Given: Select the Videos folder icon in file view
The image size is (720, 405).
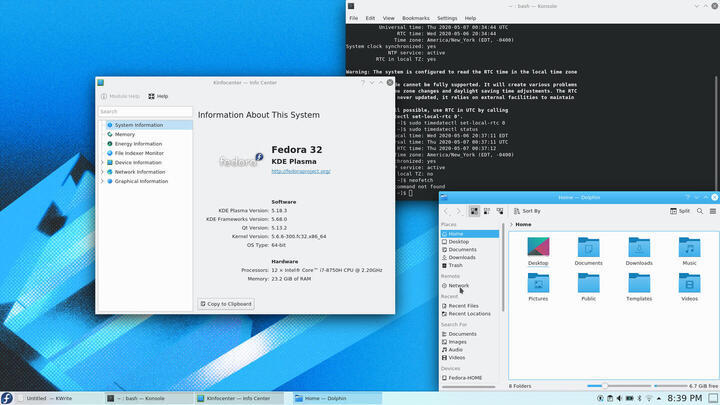Looking at the screenshot, I should pyautogui.click(x=689, y=283).
